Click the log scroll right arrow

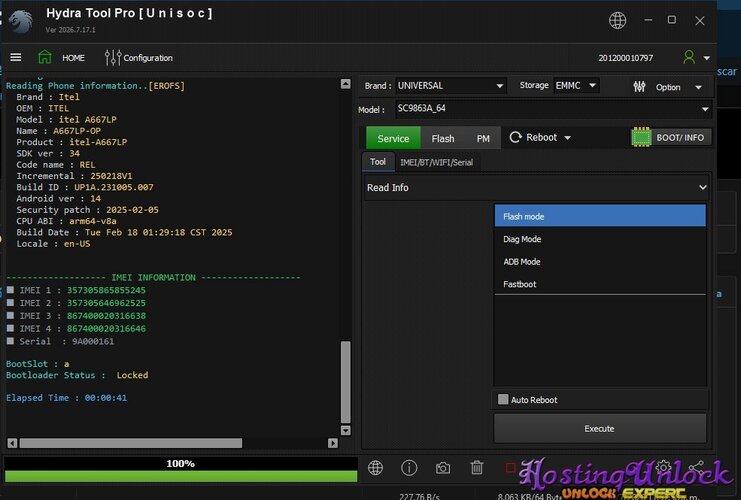pos(333,443)
